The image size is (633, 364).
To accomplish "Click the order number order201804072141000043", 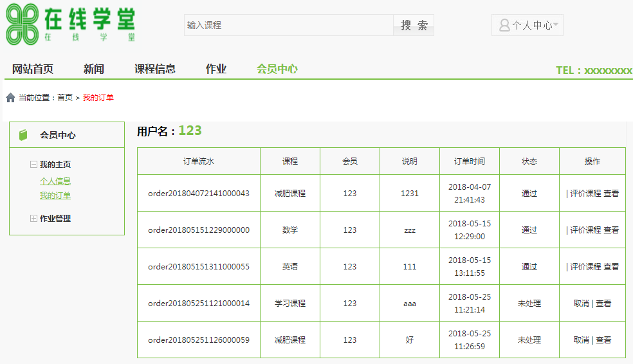I will [x=199, y=194].
